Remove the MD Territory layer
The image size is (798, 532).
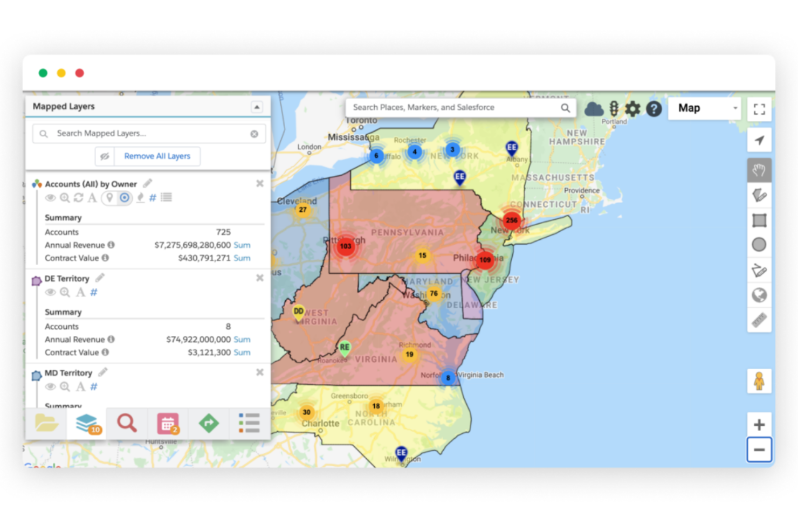pos(260,372)
